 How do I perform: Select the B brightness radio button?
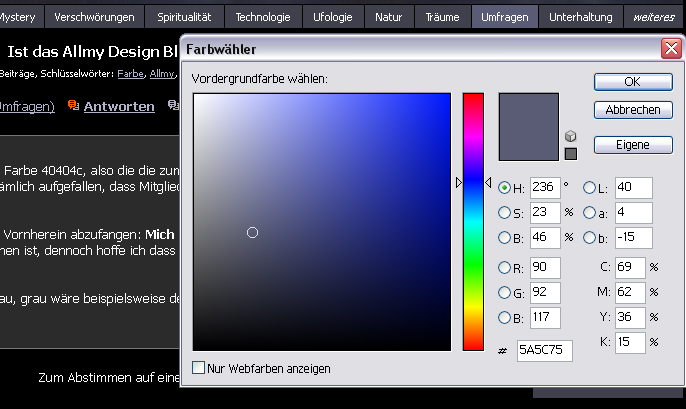click(504, 238)
